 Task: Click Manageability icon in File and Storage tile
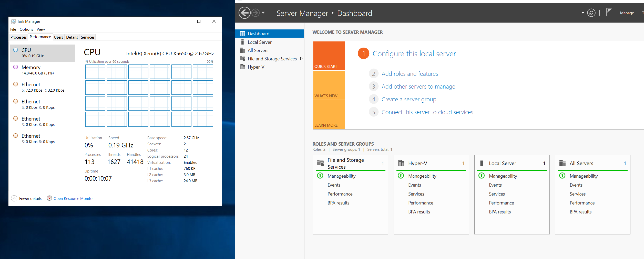pyautogui.click(x=320, y=176)
